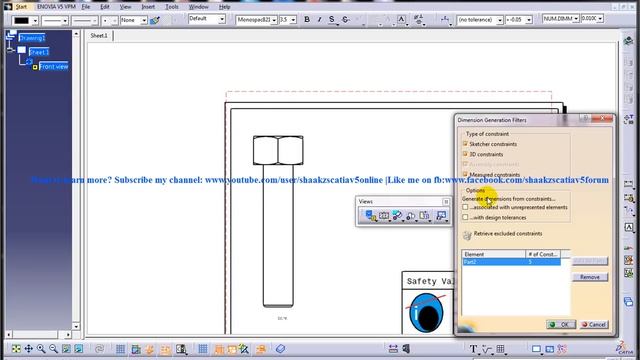The width and height of the screenshot is (640, 360).
Task: Click the Detail view icon in Views toolbar
Action: (x=397, y=216)
